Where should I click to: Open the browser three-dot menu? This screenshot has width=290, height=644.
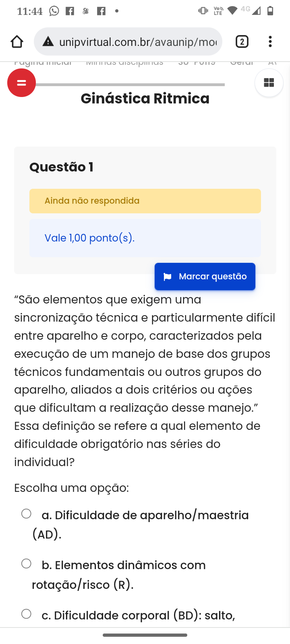270,41
